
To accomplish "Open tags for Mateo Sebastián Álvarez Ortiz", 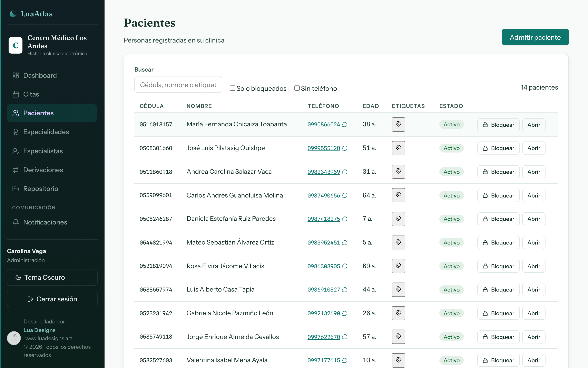I will coord(398,242).
